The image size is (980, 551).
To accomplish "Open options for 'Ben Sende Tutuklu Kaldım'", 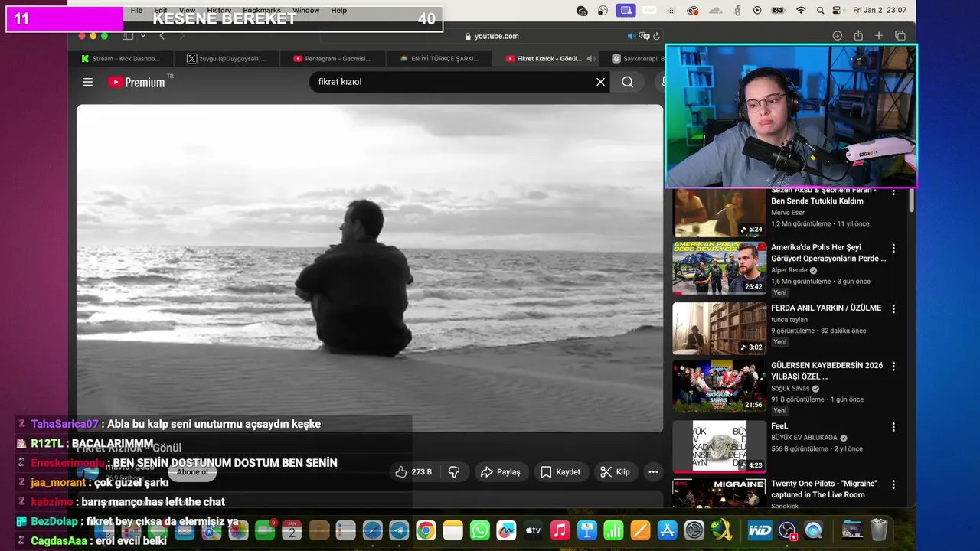I will point(893,191).
